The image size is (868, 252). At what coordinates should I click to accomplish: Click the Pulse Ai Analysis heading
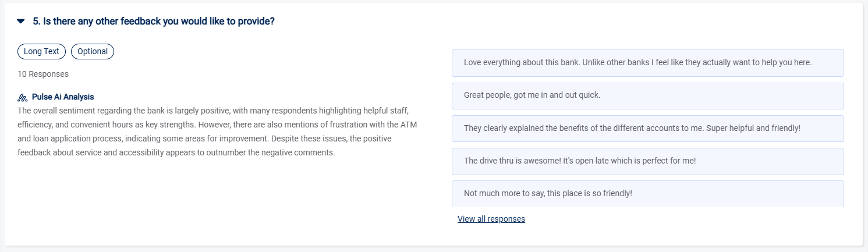pos(63,97)
